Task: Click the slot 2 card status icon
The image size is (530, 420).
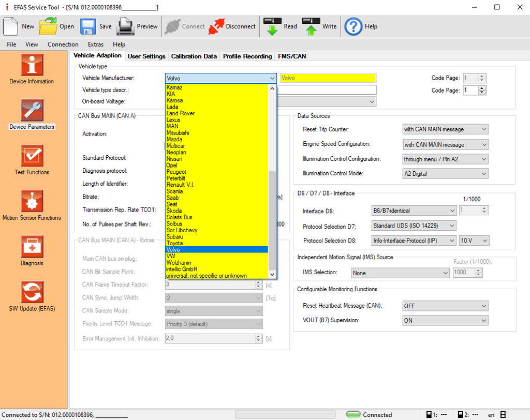Action: tap(460, 415)
